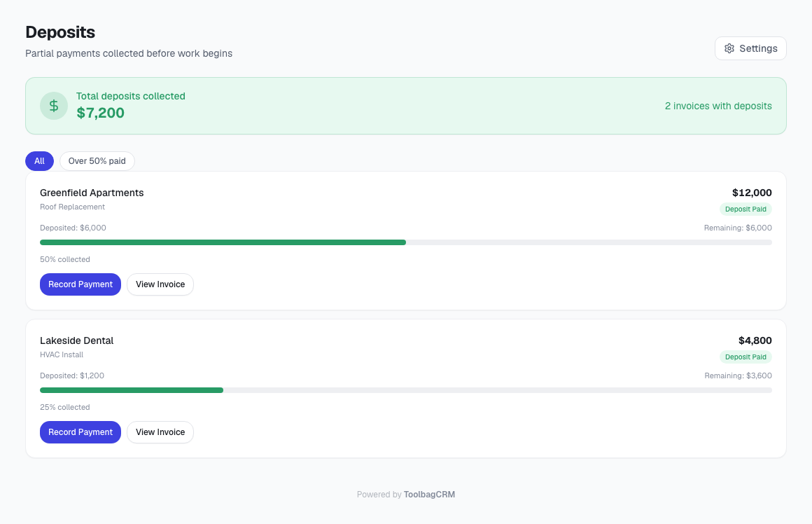Select the All filter tab
Image resolution: width=812 pixels, height=524 pixels.
[39, 161]
